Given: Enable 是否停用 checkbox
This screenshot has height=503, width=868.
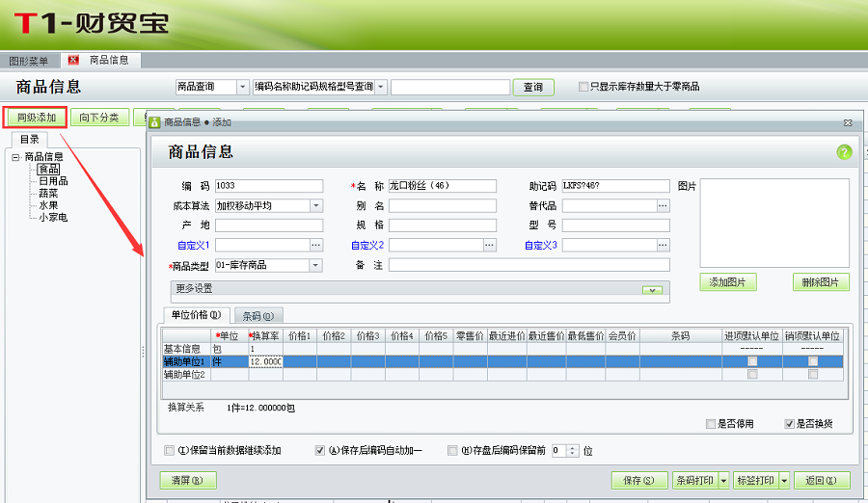Looking at the screenshot, I should (x=711, y=424).
